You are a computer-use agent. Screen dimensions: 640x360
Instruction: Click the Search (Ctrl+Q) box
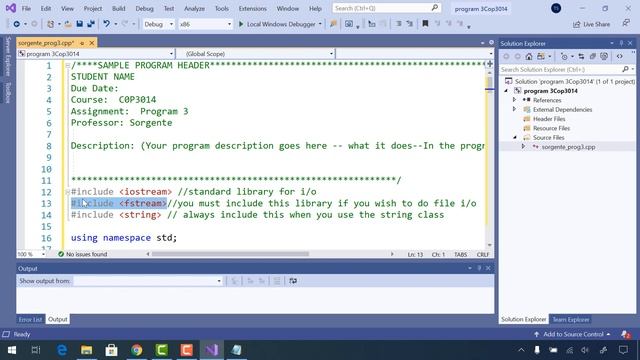coord(386,8)
